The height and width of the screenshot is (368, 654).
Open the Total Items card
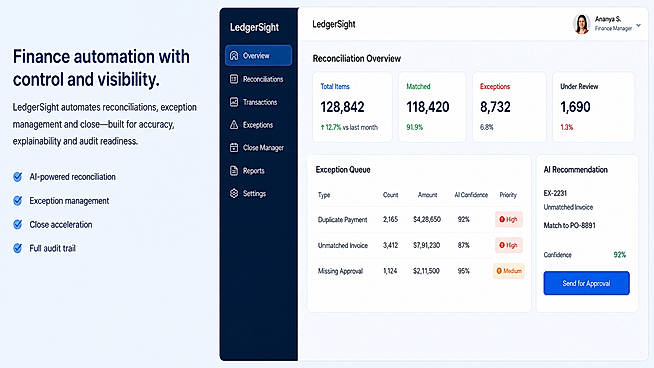coord(352,107)
